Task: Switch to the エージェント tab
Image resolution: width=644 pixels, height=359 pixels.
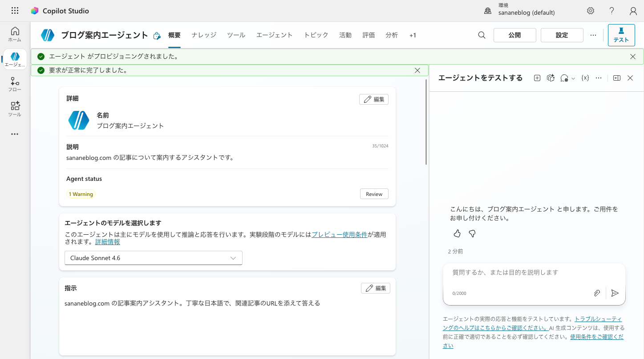Action: (275, 35)
